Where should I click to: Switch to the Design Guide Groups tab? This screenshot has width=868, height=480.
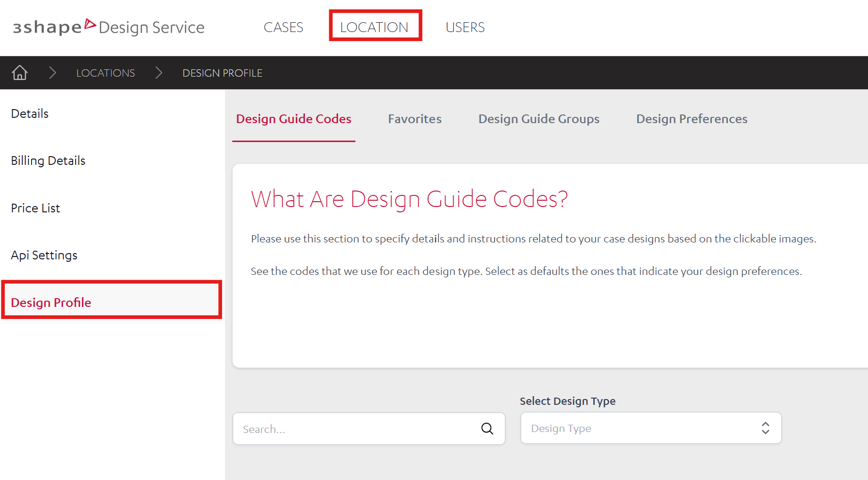539,119
